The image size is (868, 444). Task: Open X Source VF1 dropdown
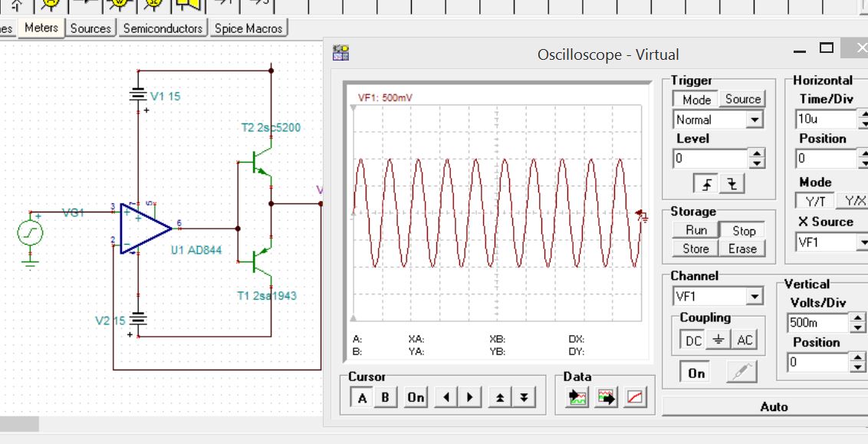click(x=863, y=242)
